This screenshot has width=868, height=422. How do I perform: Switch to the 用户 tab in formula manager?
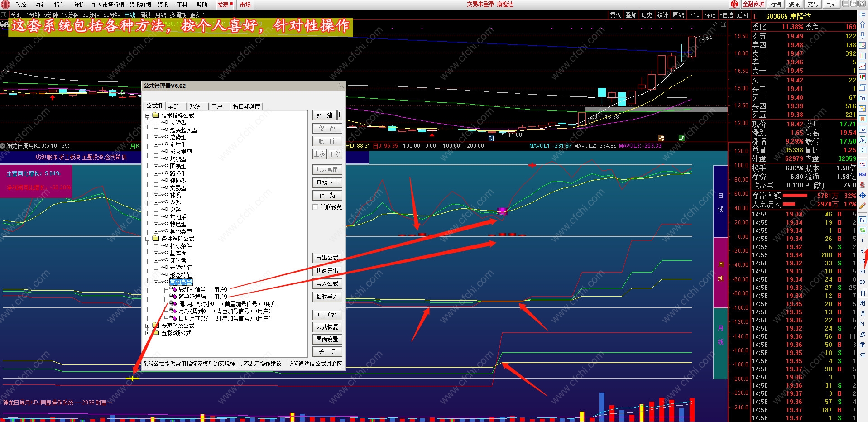217,106
